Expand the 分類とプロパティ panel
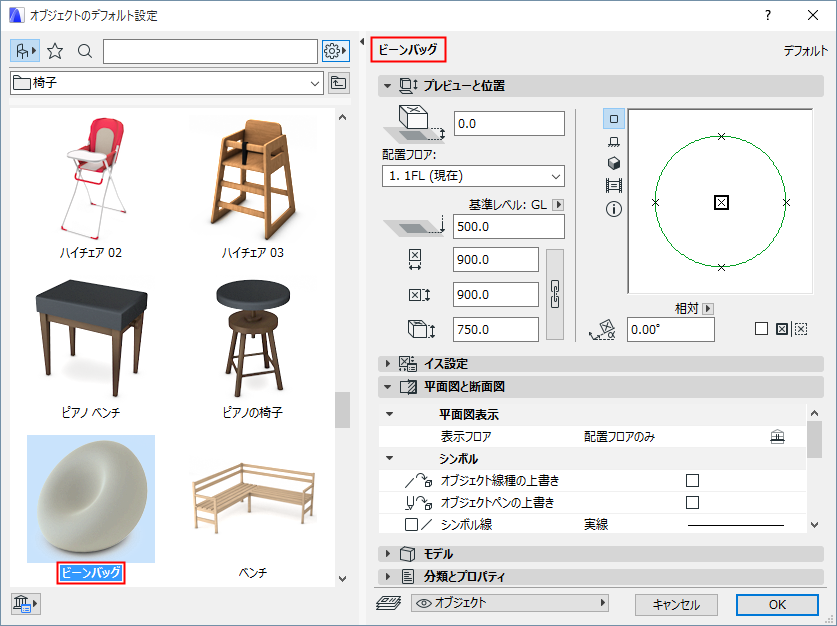Viewport: 837px width, 626px height. click(x=388, y=576)
